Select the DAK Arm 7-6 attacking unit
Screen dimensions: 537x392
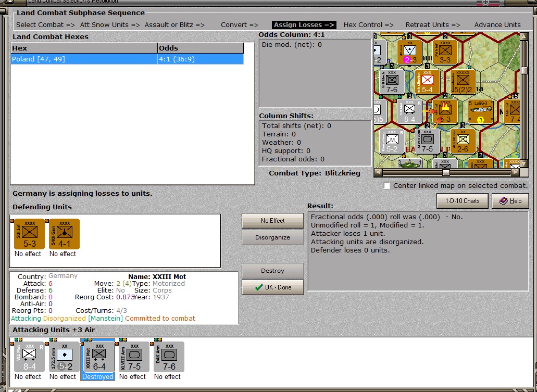tap(169, 357)
